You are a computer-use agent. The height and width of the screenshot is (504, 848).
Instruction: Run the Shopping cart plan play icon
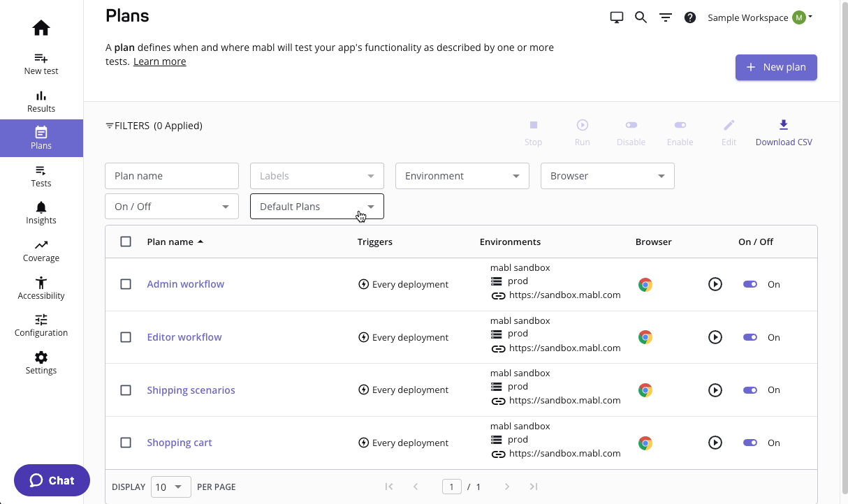[x=715, y=443]
